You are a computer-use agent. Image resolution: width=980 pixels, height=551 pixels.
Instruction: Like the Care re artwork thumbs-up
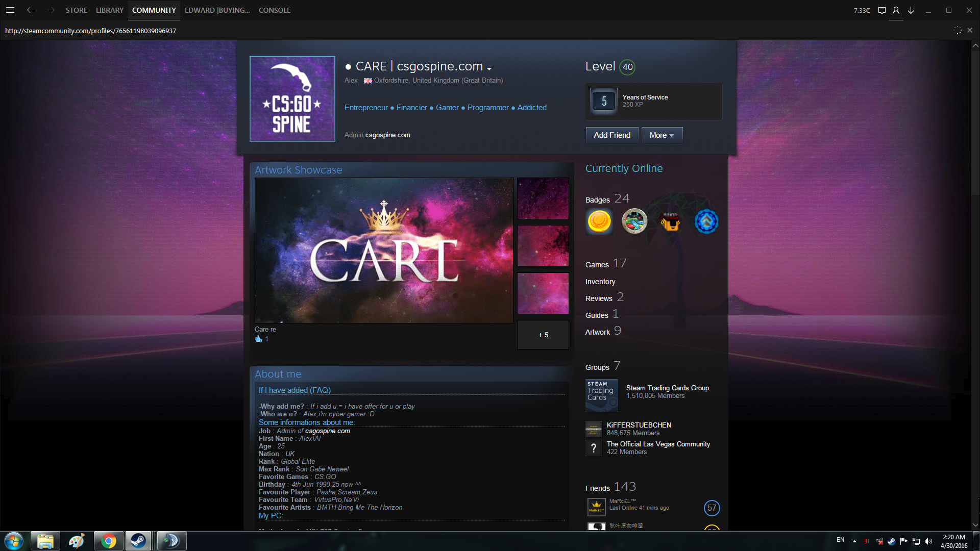pos(259,339)
